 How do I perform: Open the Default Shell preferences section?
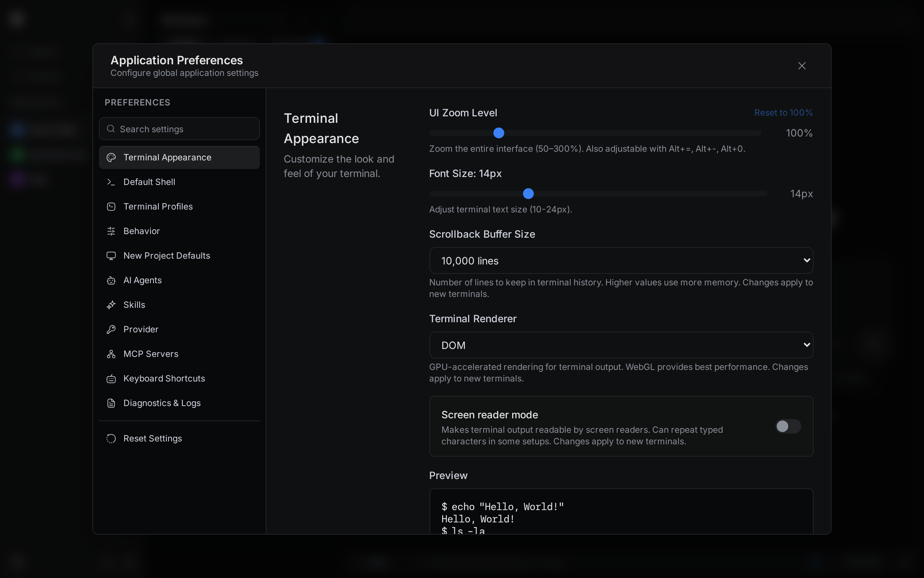pyautogui.click(x=179, y=182)
